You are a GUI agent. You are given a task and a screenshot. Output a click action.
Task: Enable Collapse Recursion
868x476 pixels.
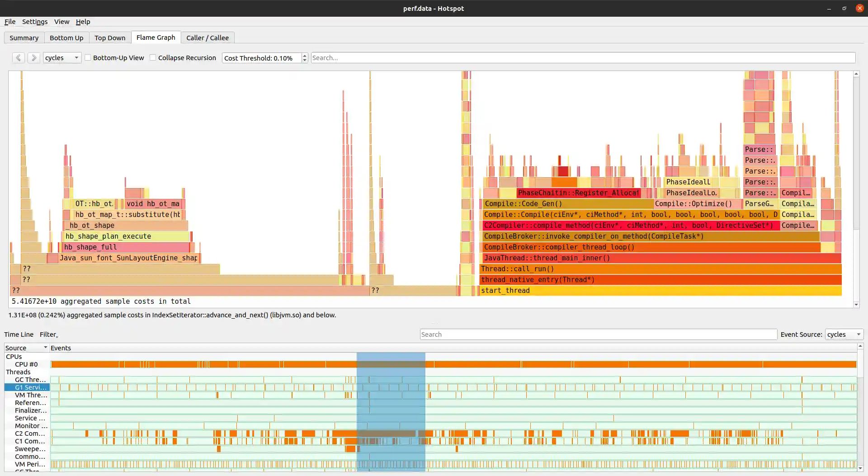[153, 57]
